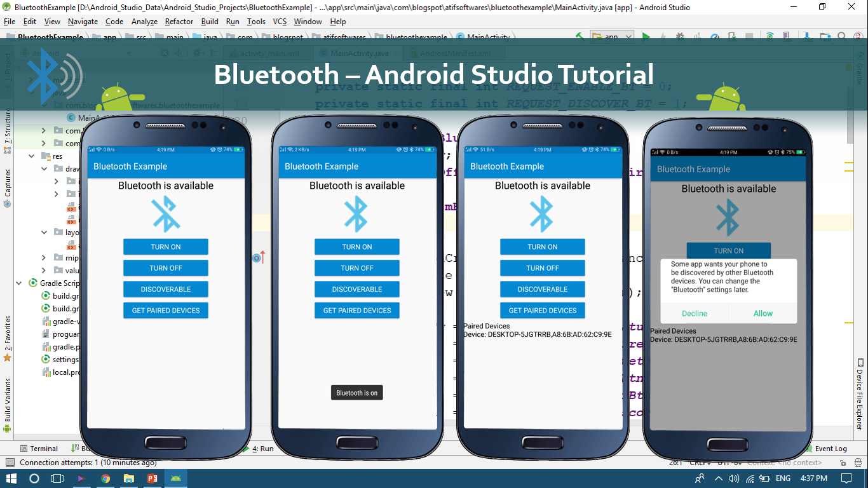The height and width of the screenshot is (488, 868).
Task: Collapse the Gradle Scripts node
Action: [x=18, y=283]
